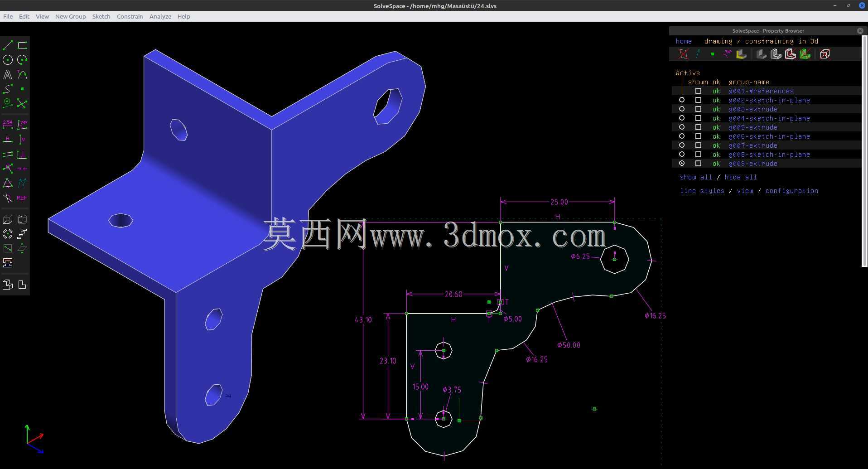868x469 pixels.
Task: Click the show all link
Action: (x=696, y=177)
